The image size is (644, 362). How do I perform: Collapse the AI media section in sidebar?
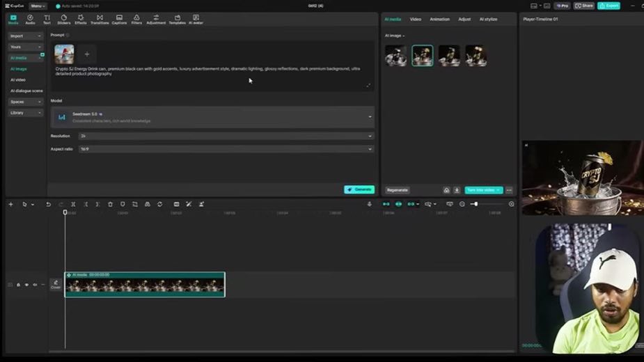26,58
